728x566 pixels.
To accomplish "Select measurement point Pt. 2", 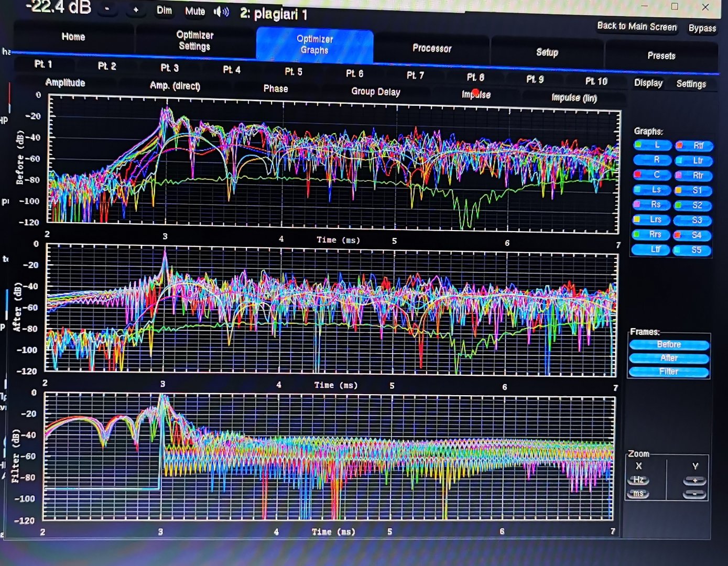I will 106,66.
